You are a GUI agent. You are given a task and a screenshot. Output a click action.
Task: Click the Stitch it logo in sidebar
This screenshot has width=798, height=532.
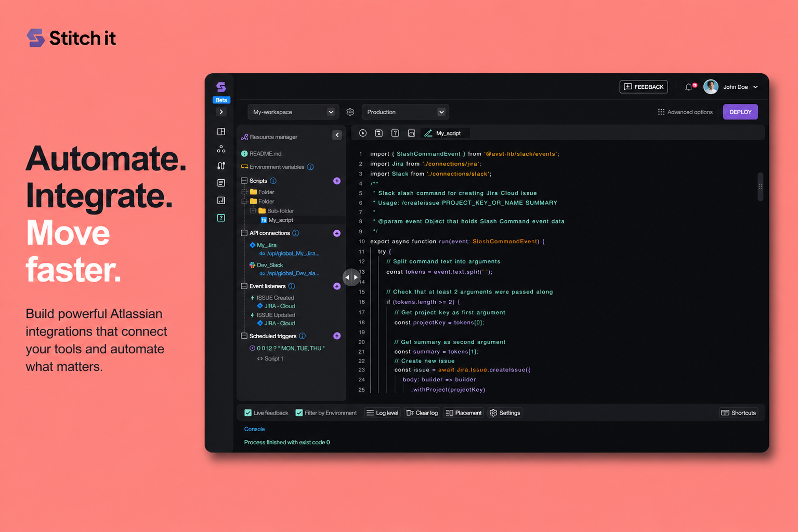pos(221,87)
